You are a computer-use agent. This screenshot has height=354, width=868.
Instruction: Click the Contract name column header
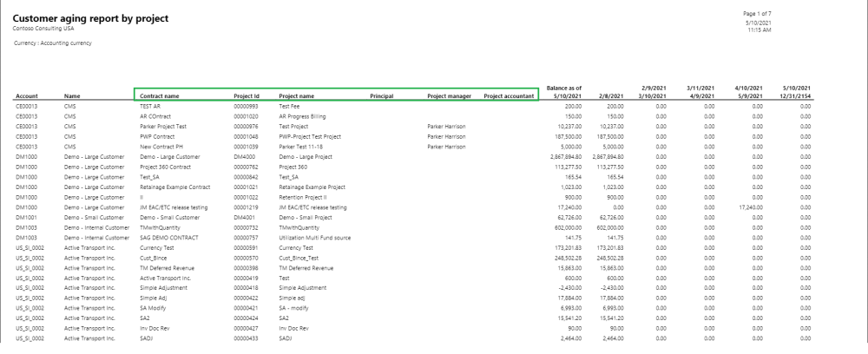click(x=159, y=95)
